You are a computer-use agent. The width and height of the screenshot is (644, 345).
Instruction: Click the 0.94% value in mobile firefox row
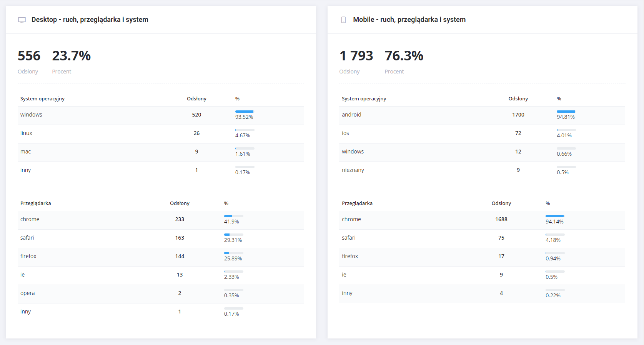click(x=553, y=258)
